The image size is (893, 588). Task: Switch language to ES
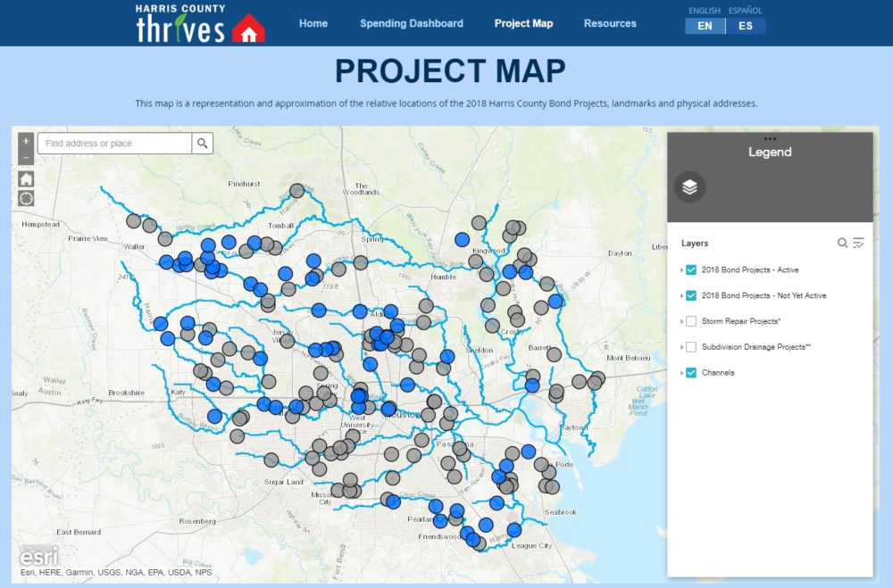pyautogui.click(x=746, y=26)
